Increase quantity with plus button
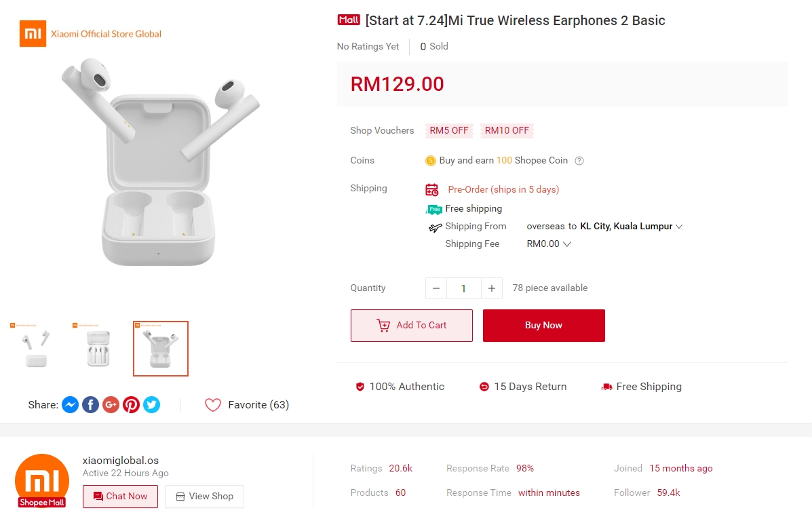Image resolution: width=812 pixels, height=521 pixels. pos(492,288)
